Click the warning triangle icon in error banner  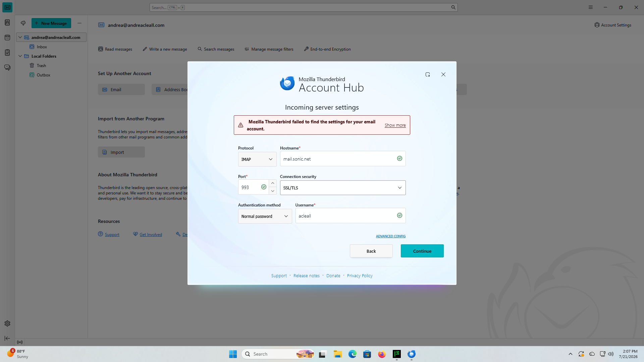[240, 125]
